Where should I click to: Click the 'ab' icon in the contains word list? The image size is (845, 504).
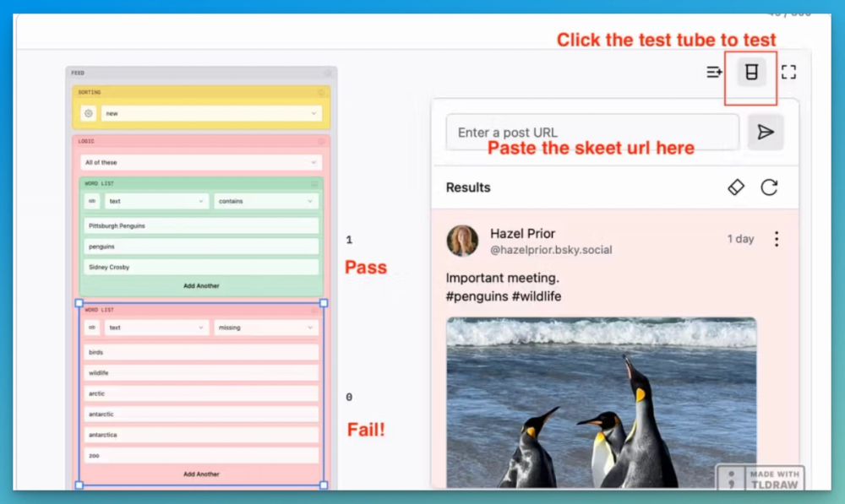click(92, 201)
